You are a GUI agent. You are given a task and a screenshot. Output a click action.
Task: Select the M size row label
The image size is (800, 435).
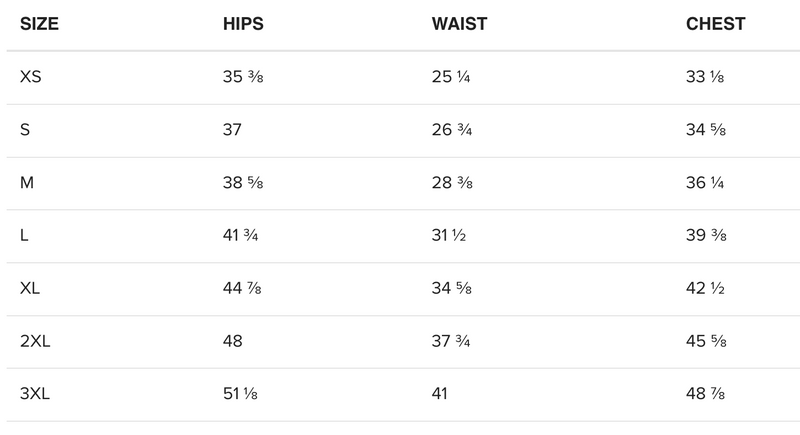point(27,182)
